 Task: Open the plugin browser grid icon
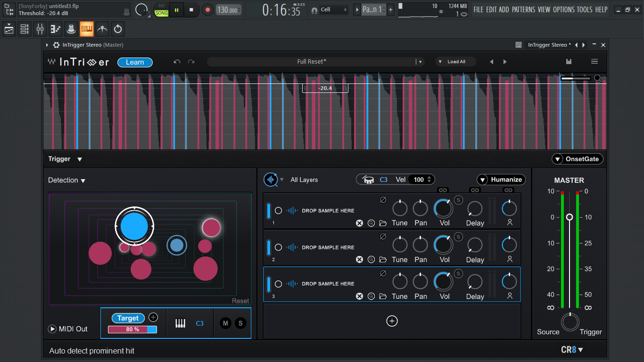(x=519, y=45)
